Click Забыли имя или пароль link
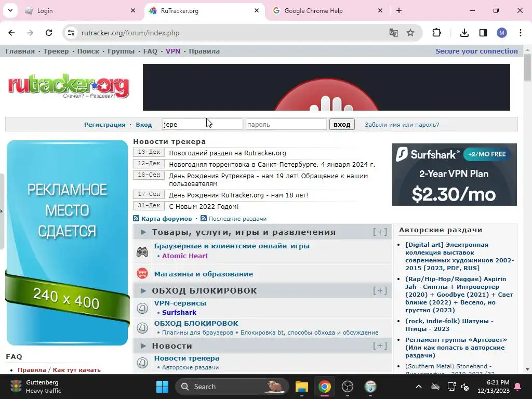532x399 pixels. pos(402,125)
